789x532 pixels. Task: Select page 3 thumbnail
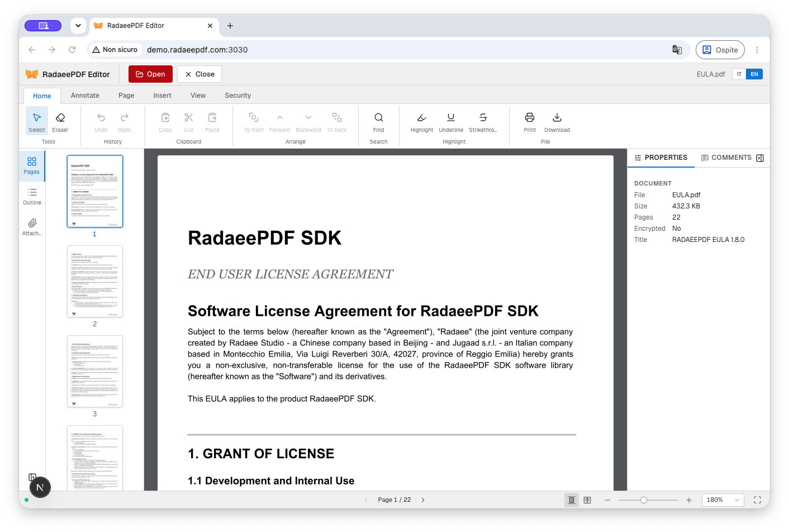tap(95, 372)
